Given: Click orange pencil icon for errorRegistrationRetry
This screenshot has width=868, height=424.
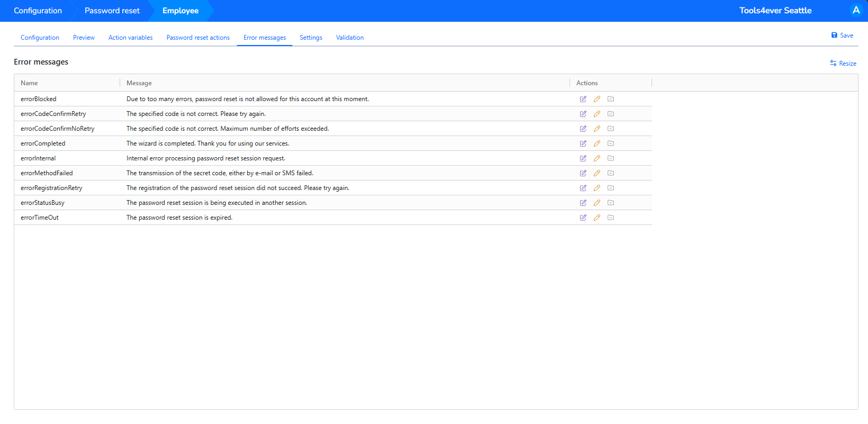Looking at the screenshot, I should tap(596, 188).
